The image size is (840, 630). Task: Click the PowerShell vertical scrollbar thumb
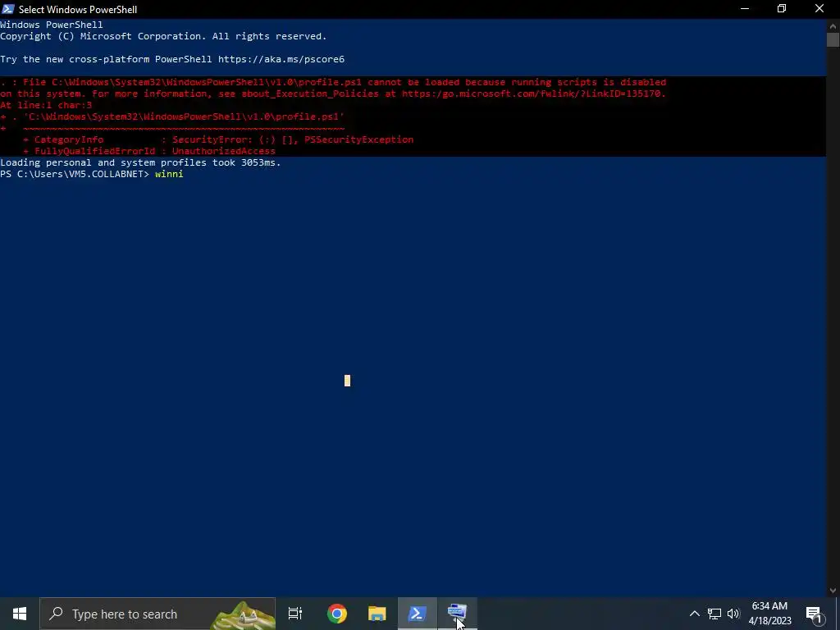tap(833, 40)
